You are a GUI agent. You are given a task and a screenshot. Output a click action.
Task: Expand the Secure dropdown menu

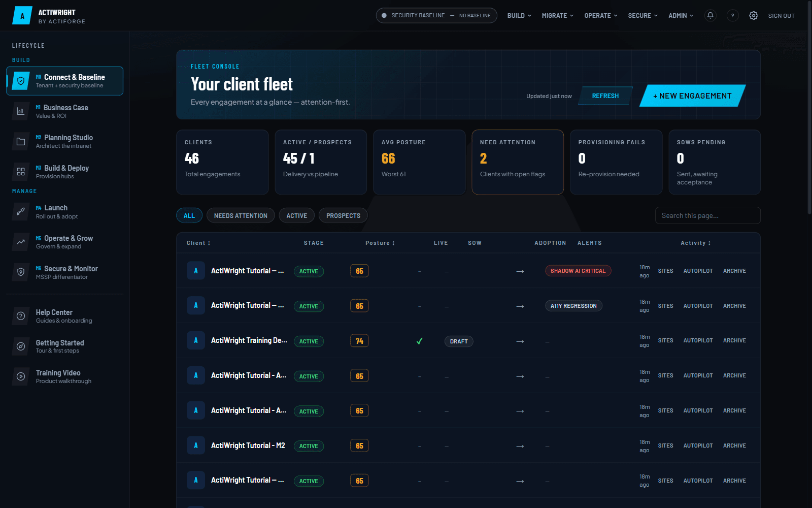point(642,16)
